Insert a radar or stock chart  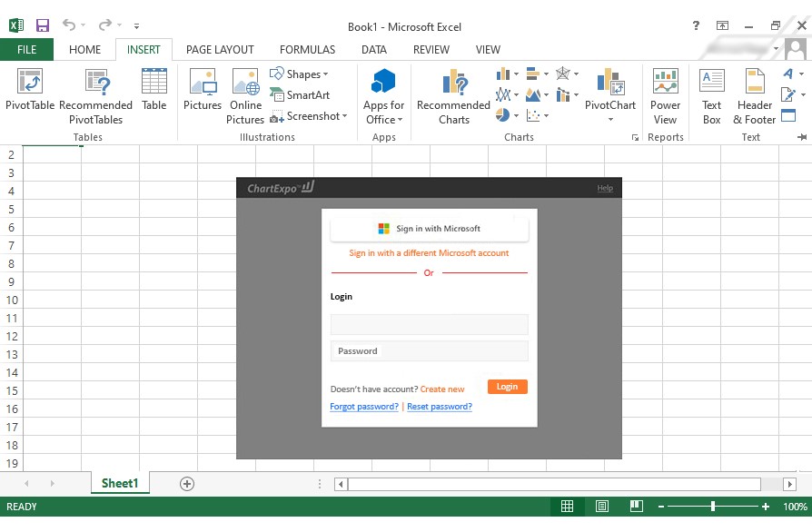click(567, 74)
